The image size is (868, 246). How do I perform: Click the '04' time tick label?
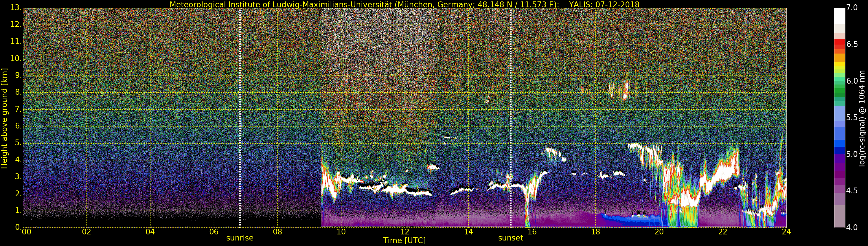(x=150, y=232)
